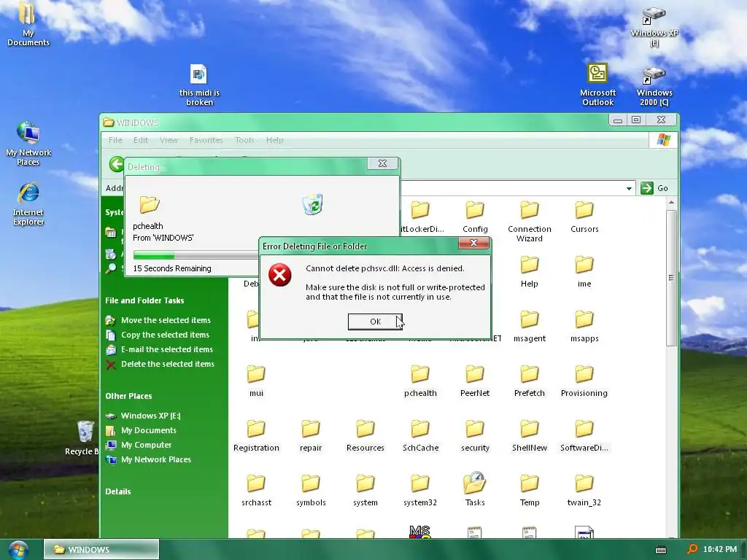Select the ShellNew folder
This screenshot has height=560, width=747.
[530, 436]
